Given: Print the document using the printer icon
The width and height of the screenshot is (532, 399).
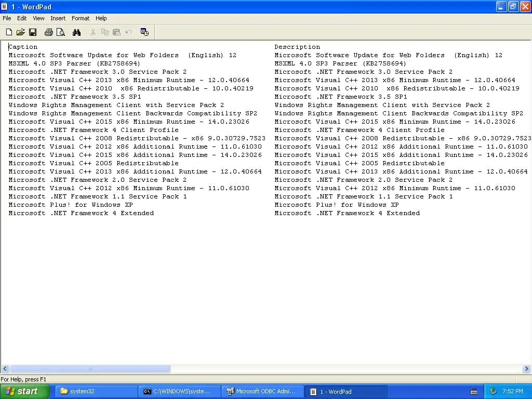Looking at the screenshot, I should tap(48, 32).
